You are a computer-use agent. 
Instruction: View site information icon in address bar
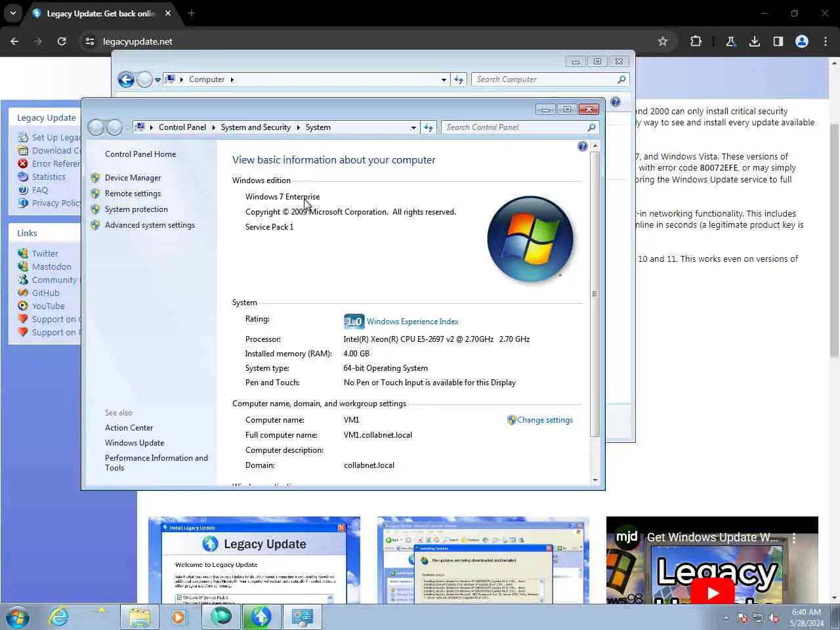click(x=90, y=41)
